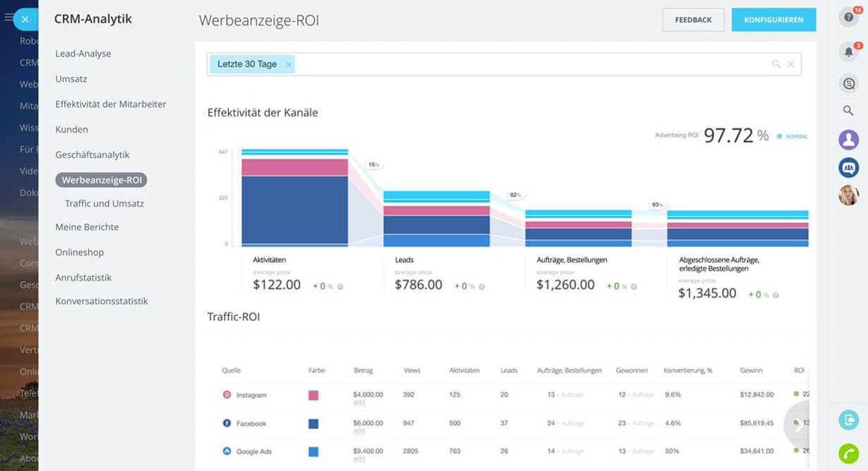This screenshot has height=471, width=868.
Task: Click the Google Ads source icon
Action: coord(227,451)
